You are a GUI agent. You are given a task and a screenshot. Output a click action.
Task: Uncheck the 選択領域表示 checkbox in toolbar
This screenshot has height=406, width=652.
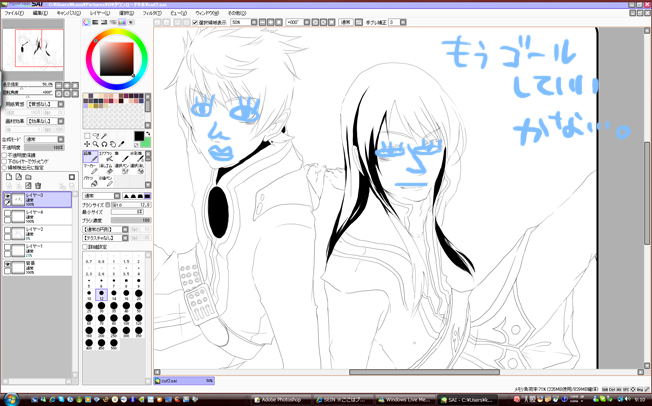[195, 22]
